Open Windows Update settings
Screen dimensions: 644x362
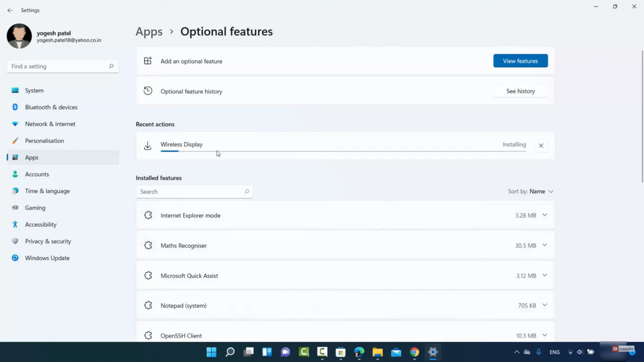coord(63,258)
